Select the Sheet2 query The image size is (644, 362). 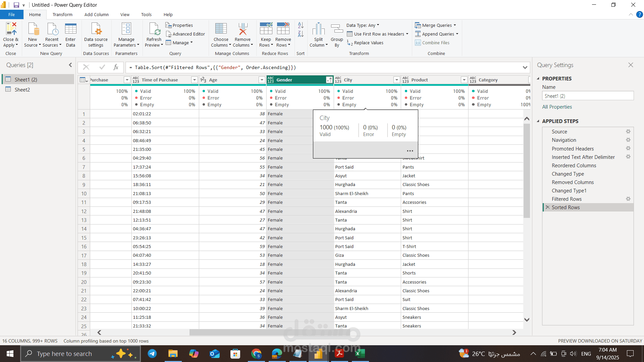click(22, 89)
